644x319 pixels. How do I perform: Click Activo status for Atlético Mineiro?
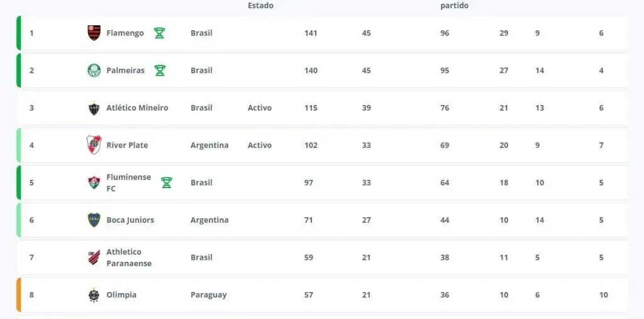point(260,108)
